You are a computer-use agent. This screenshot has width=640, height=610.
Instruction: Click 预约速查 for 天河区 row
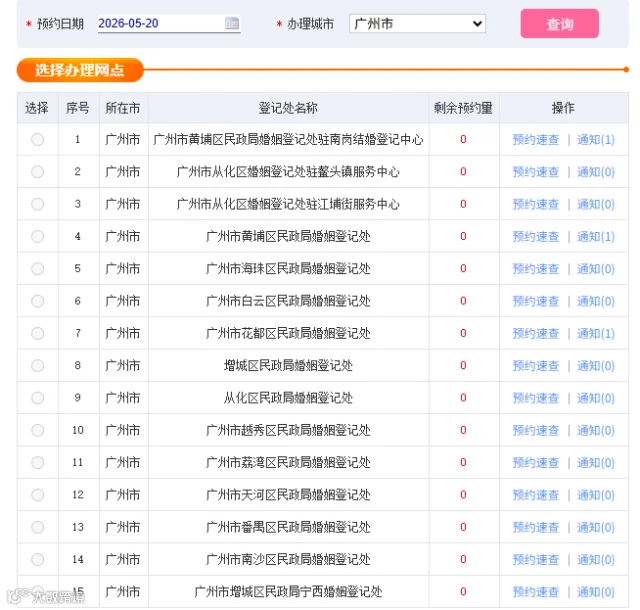(536, 495)
